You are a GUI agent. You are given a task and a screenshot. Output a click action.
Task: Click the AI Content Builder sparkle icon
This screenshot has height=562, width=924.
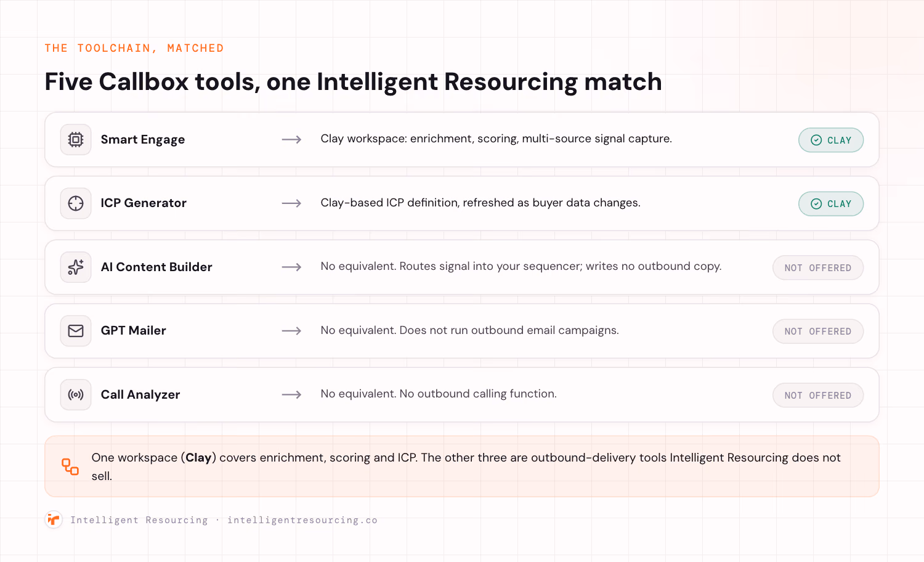[76, 267]
